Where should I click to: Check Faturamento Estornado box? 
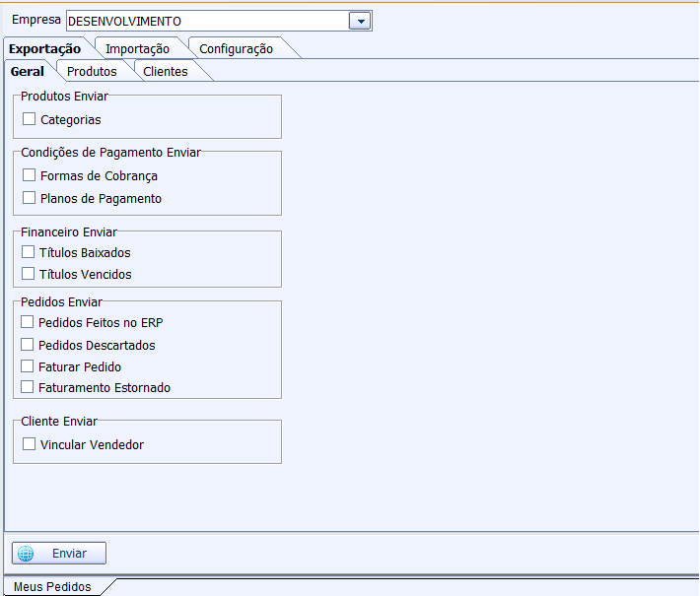click(28, 387)
